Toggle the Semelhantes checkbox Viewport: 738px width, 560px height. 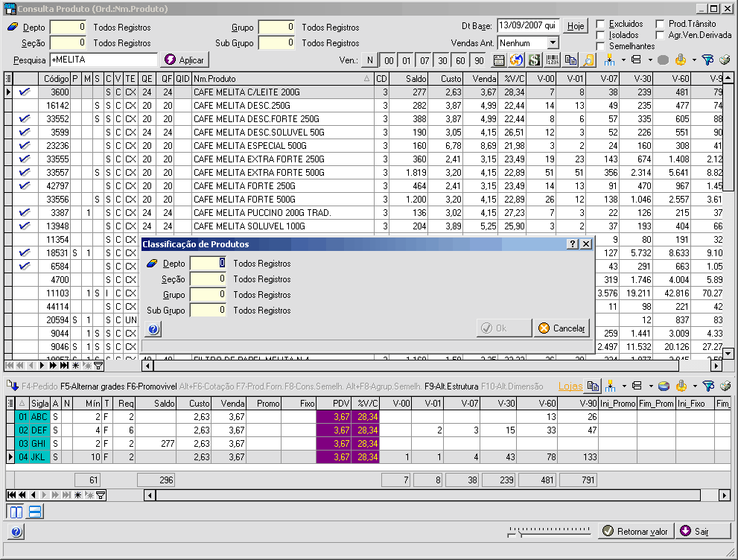tap(600, 47)
